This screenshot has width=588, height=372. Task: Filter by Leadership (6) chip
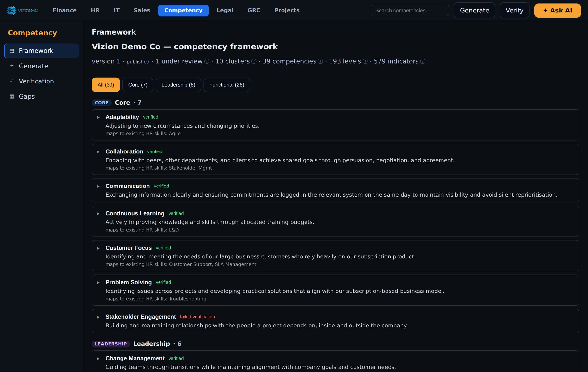(178, 85)
